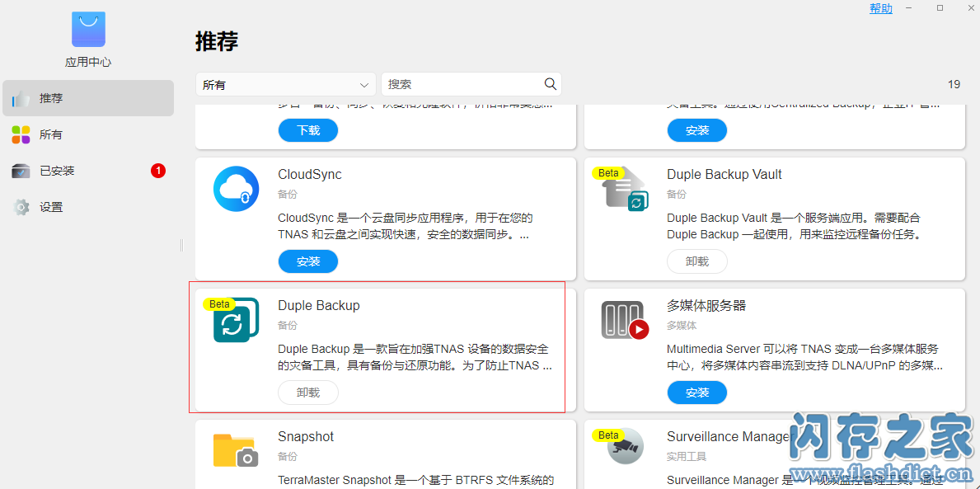Expand the 所有 category filter dropdown
The width and height of the screenshot is (980, 489).
286,84
